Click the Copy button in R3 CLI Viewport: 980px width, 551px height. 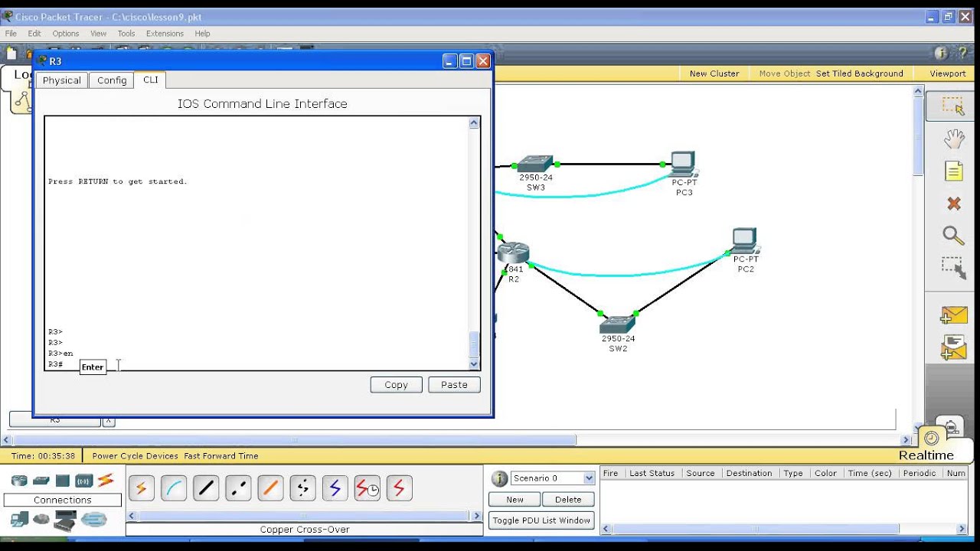pyautogui.click(x=396, y=385)
